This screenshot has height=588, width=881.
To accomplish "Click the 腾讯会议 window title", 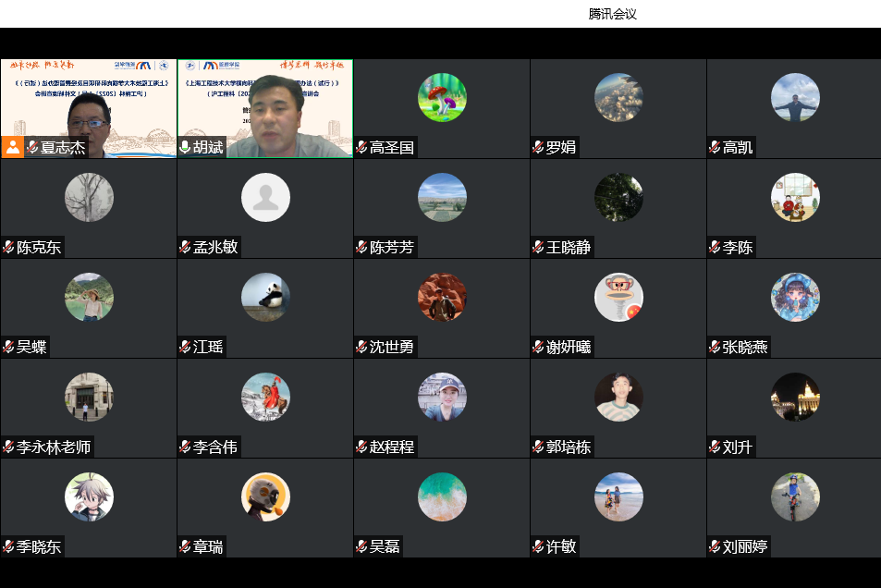I will (612, 14).
